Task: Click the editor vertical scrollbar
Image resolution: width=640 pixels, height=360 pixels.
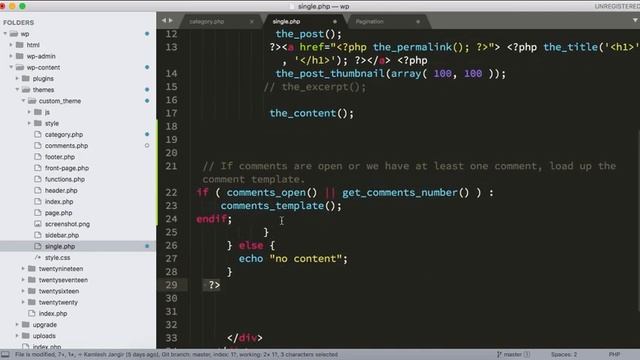Action: tap(638, 220)
